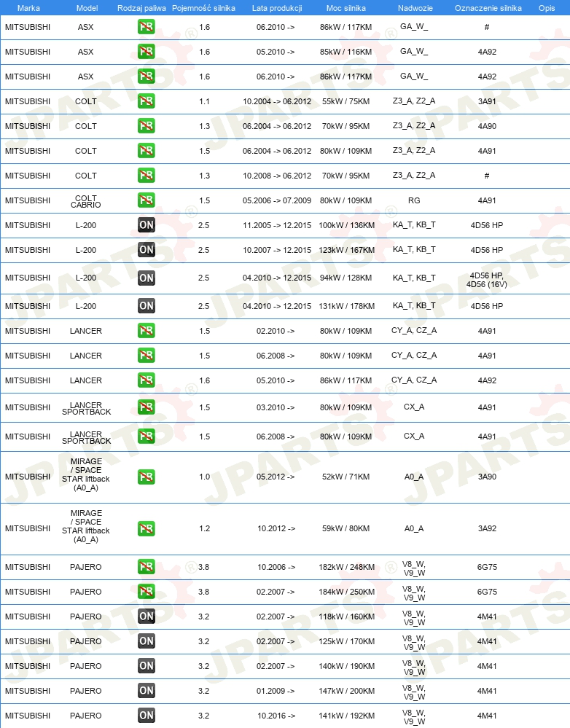Viewport: 570px width, 728px height.
Task: Click petrol icon in COLT 4A90 row
Action: 147,126
